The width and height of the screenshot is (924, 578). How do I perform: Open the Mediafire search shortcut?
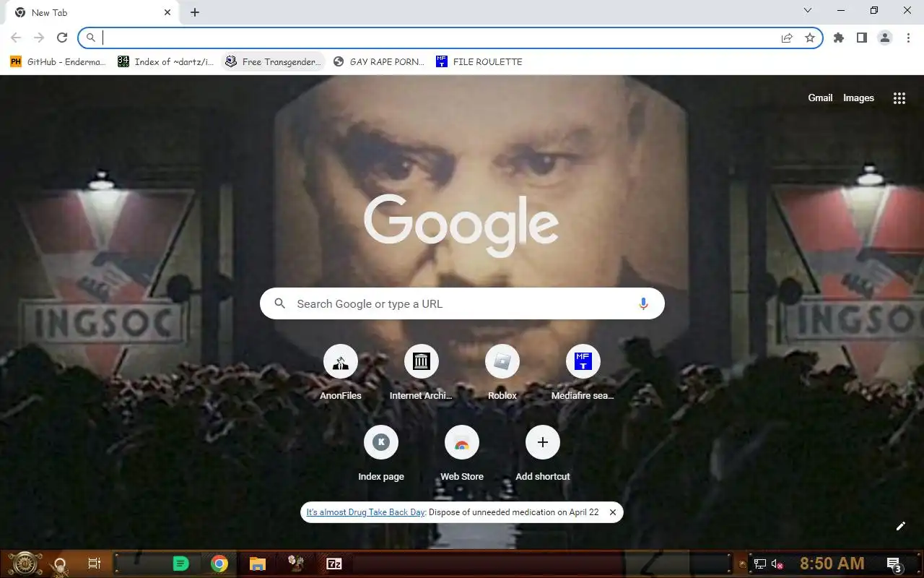click(x=583, y=372)
